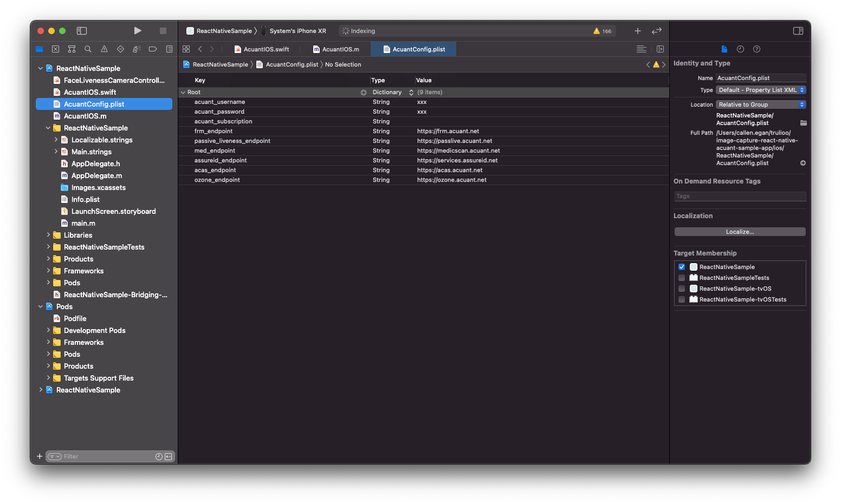The width and height of the screenshot is (841, 504).
Task: Open editor options lines menu
Action: (x=642, y=49)
